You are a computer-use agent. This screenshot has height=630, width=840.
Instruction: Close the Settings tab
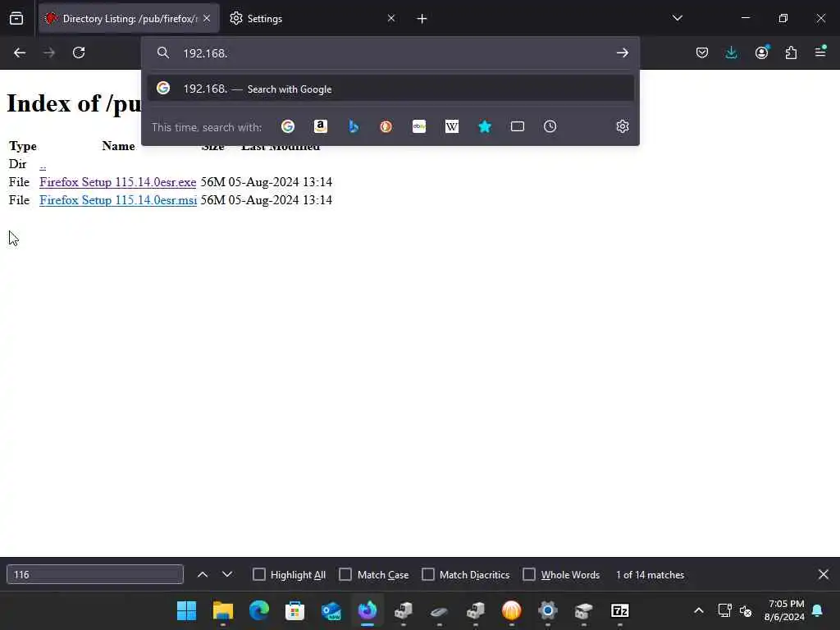pyautogui.click(x=391, y=18)
